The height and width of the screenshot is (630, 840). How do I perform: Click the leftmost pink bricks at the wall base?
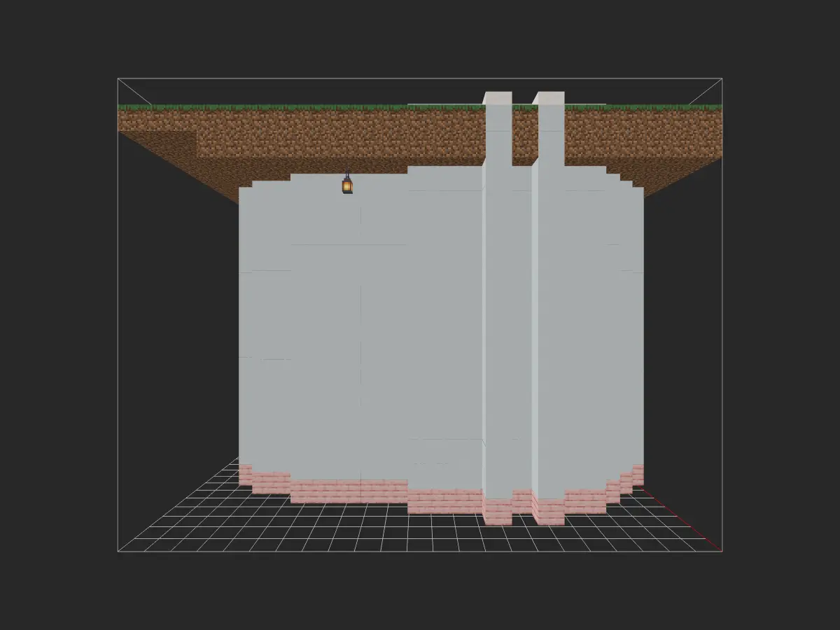pos(245,474)
